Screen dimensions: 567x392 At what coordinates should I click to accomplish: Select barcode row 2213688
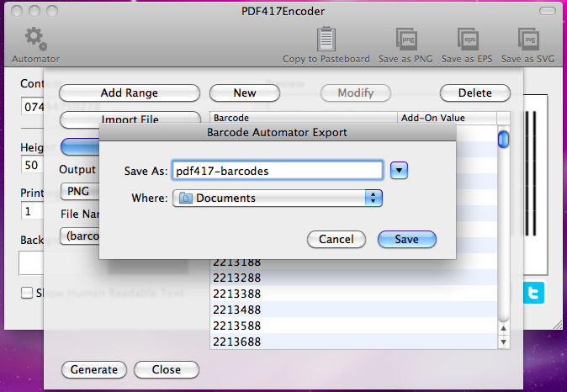click(353, 341)
